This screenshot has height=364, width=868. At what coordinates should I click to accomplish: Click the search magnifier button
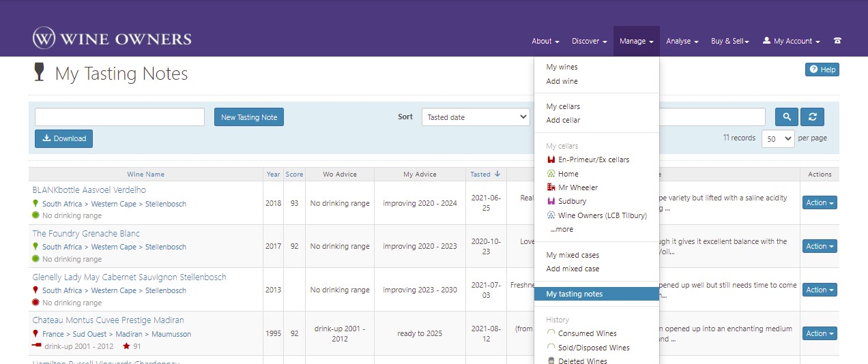point(786,117)
